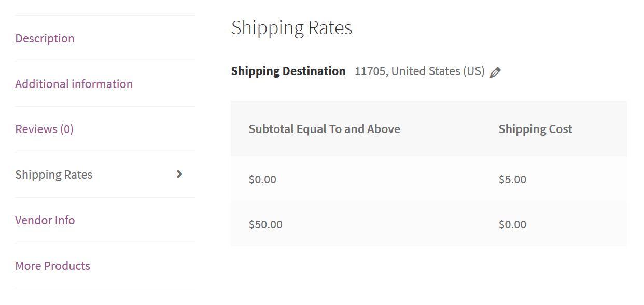644x305 pixels.
Task: View More Products from the vendor
Action: (x=52, y=266)
